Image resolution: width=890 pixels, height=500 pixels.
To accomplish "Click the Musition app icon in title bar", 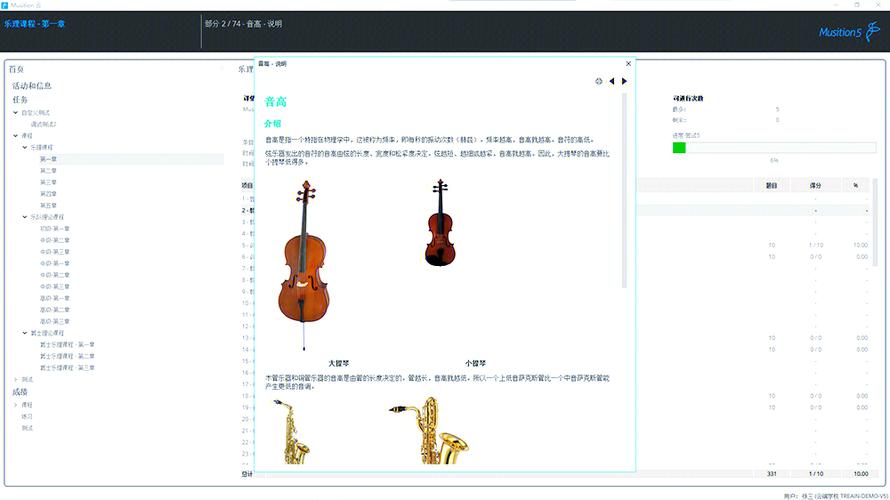I will pos(6,5).
